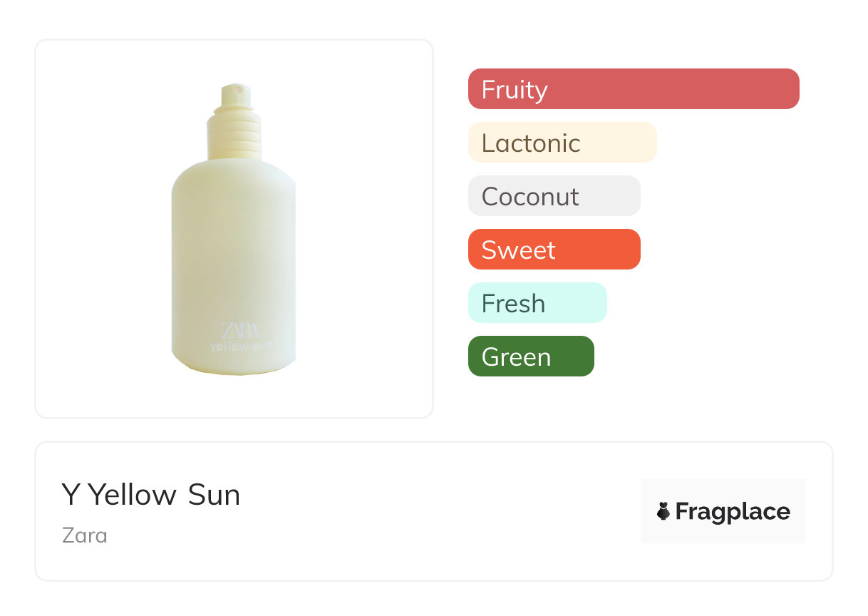Screen dimensions: 868x616
Task: Choose the Coconut accord bar
Action: point(554,196)
